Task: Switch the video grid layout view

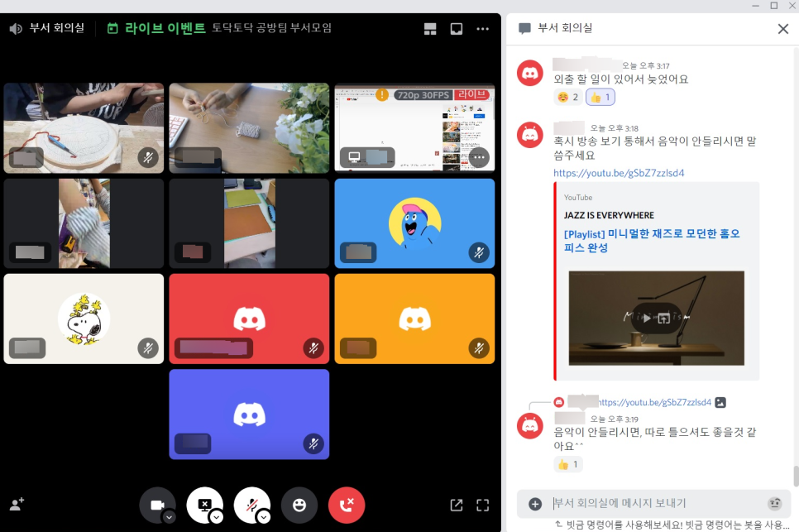Action: 430,28
